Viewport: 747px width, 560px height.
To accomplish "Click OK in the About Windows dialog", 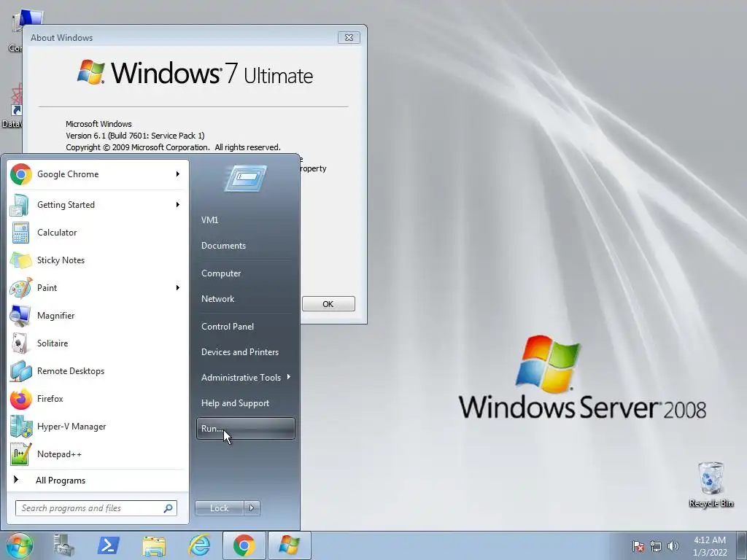I will pyautogui.click(x=328, y=304).
